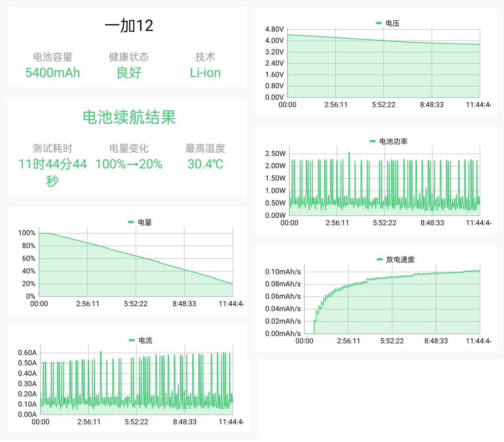
Task: Click the 0.04mAh/s axis label in 放电速度 chart
Action: coord(283,309)
